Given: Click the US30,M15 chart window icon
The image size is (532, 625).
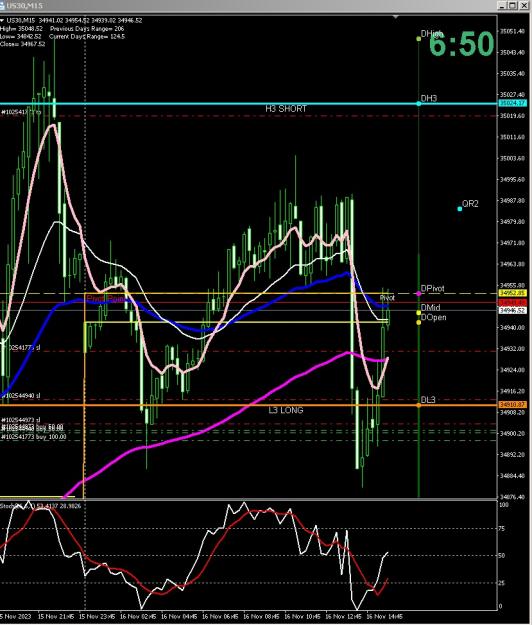Looking at the screenshot, I should coord(2,6).
